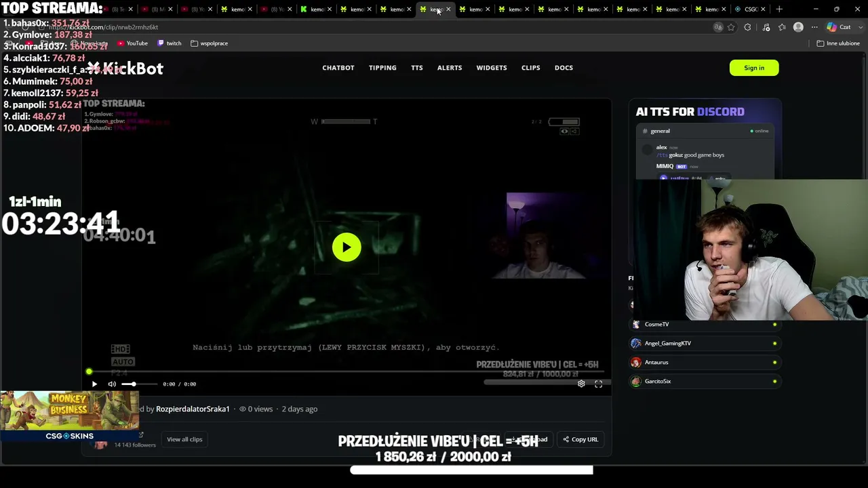The height and width of the screenshot is (488, 868).
Task: Adjust the clip volume slider
Action: 139,384
